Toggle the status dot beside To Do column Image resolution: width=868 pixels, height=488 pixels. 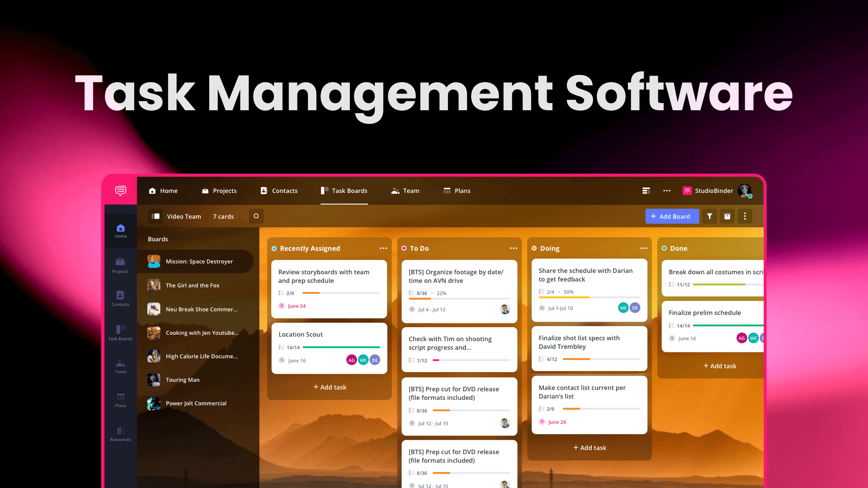[x=404, y=249]
